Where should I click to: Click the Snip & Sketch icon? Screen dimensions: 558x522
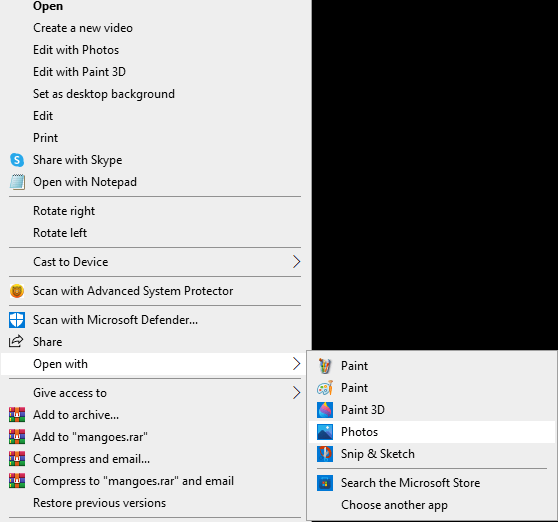(x=325, y=454)
